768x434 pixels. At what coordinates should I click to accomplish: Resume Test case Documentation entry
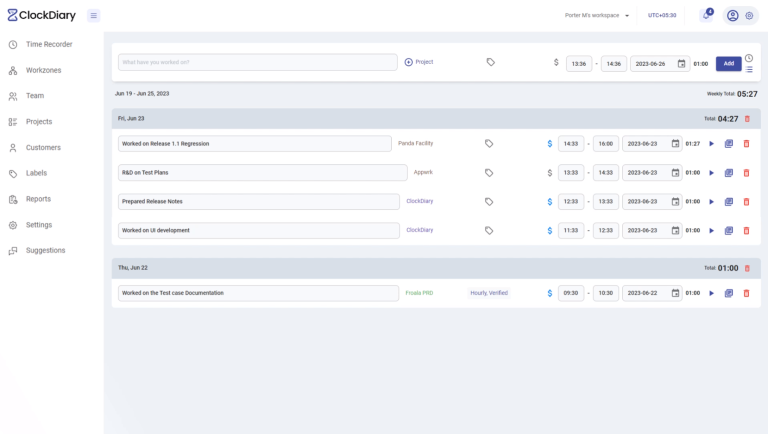[x=712, y=293]
